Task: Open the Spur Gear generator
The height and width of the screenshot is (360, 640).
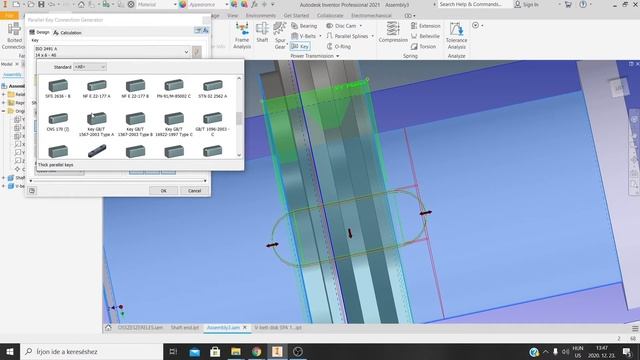Action: pyautogui.click(x=280, y=36)
